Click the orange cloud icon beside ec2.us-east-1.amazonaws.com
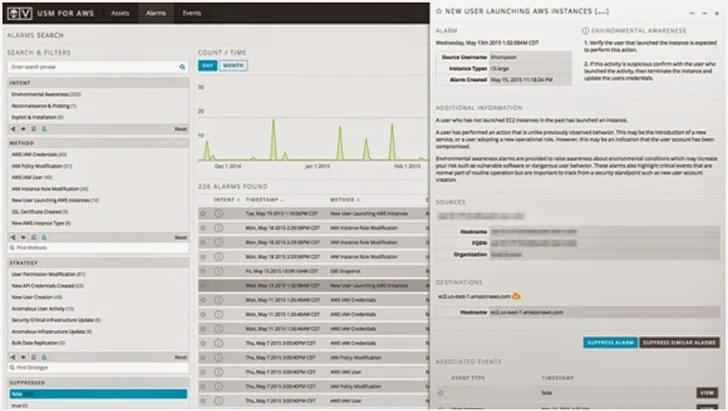The height and width of the screenshot is (411, 728). (516, 296)
